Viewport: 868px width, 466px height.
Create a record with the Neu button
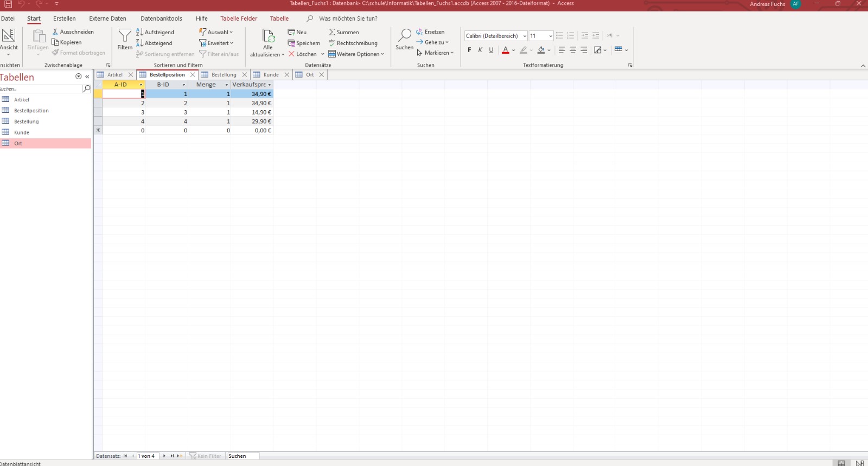(297, 32)
